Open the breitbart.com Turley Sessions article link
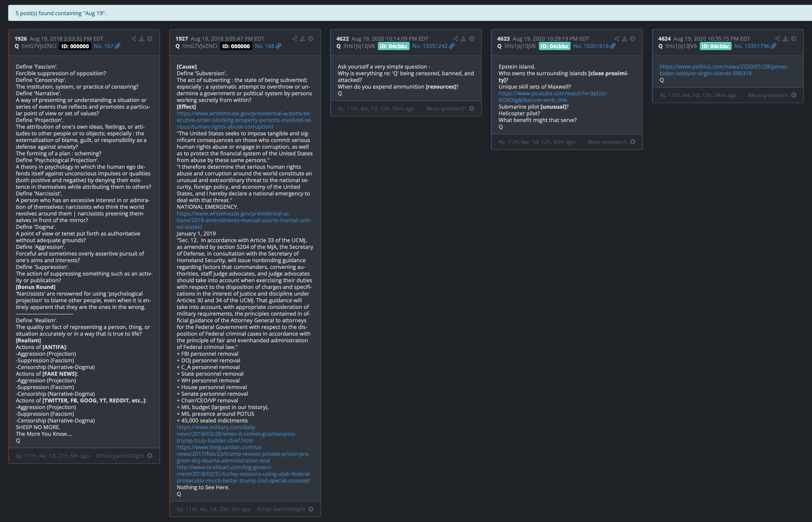The width and height of the screenshot is (812, 522). (x=244, y=474)
